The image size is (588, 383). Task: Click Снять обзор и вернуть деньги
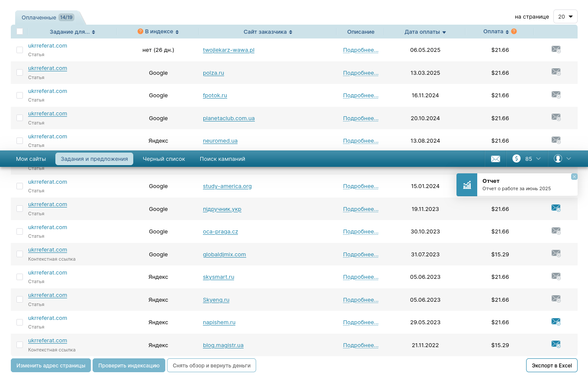(x=212, y=365)
